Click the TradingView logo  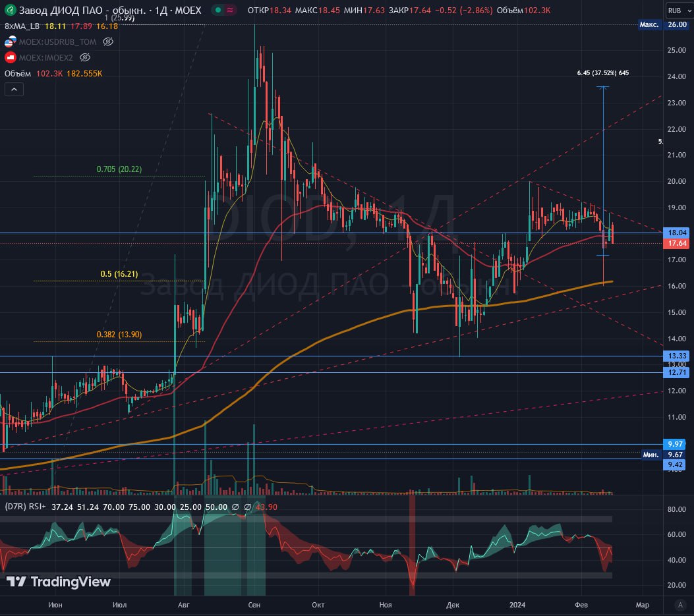59,582
